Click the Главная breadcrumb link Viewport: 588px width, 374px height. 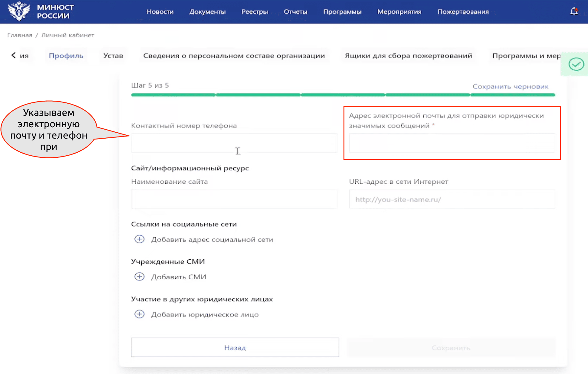click(x=20, y=35)
